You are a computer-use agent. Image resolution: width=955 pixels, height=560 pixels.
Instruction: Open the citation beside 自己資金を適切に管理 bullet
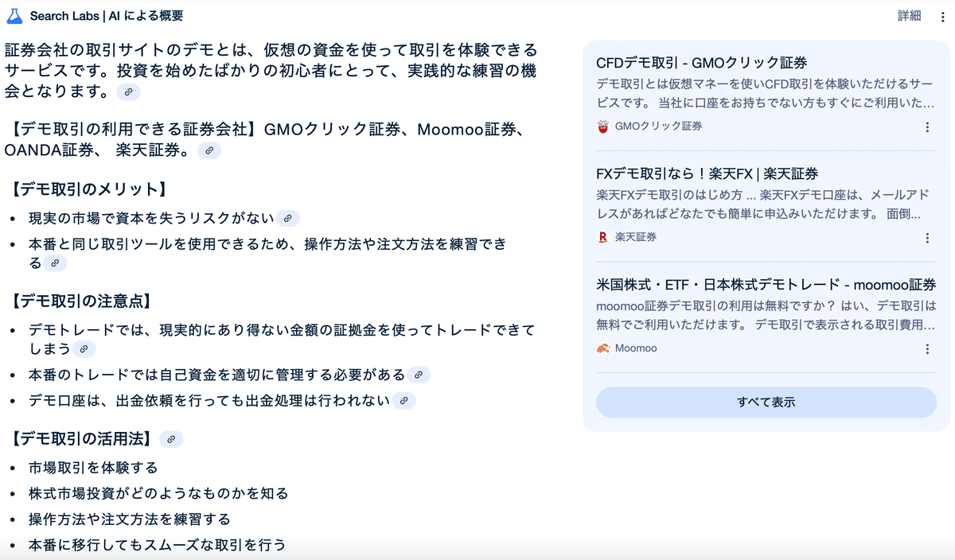coord(418,374)
